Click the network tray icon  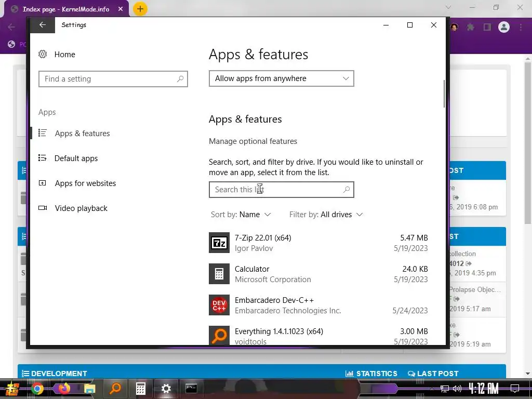click(x=445, y=389)
